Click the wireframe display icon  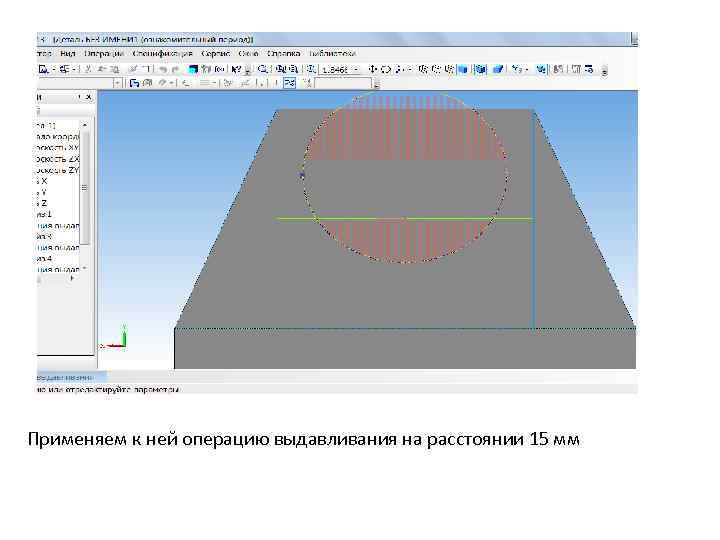click(x=423, y=69)
